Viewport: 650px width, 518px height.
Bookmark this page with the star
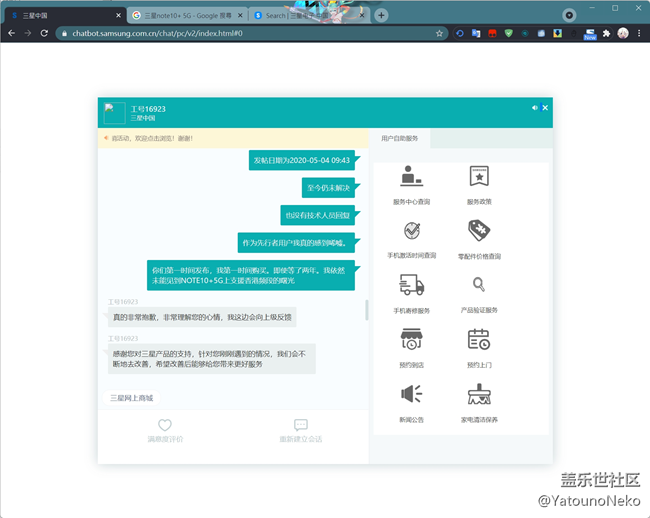(439, 33)
